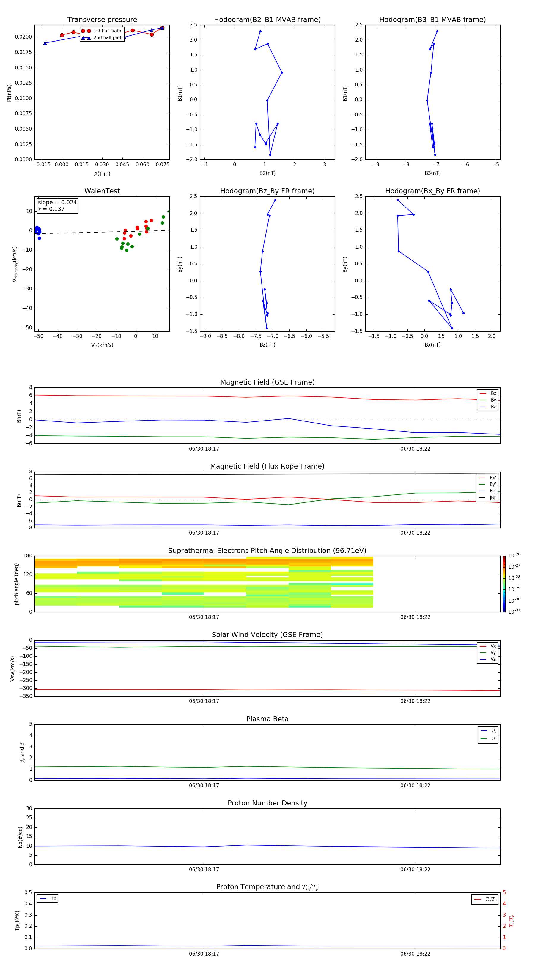Click the 'Plasma Beta' panel title
Viewport: 535px width, 980px height.
267,719
